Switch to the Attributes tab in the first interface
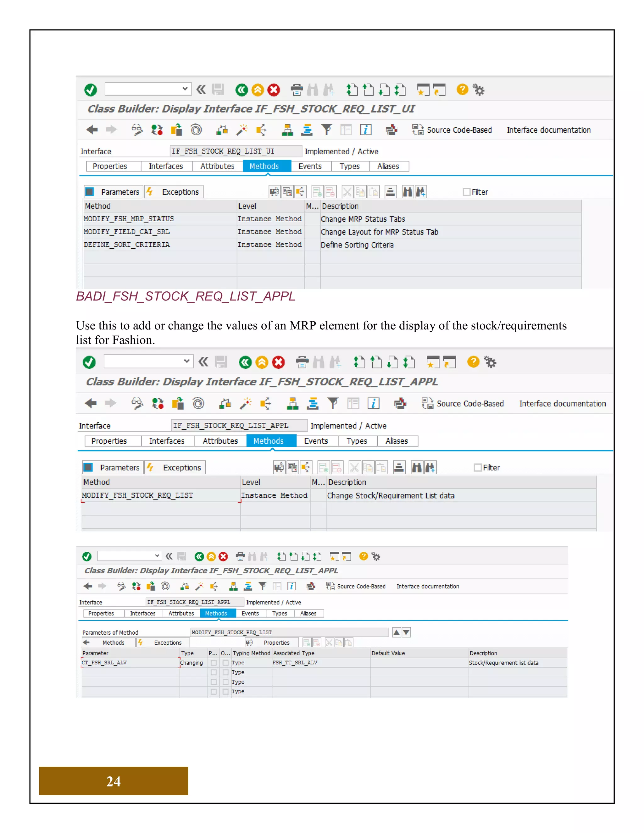This screenshot has width=644, height=833. click(217, 166)
